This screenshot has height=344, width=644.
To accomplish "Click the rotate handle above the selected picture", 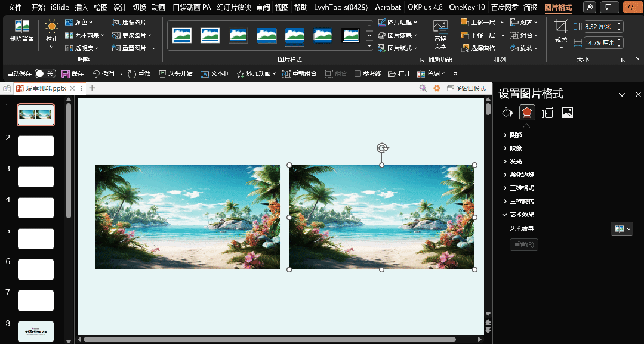I will click(x=382, y=148).
